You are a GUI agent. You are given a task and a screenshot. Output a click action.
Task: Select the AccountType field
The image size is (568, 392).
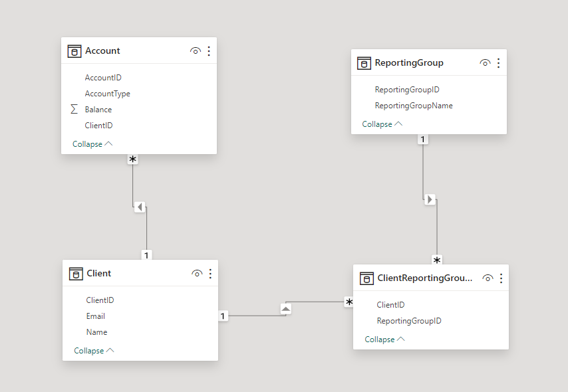pos(108,94)
